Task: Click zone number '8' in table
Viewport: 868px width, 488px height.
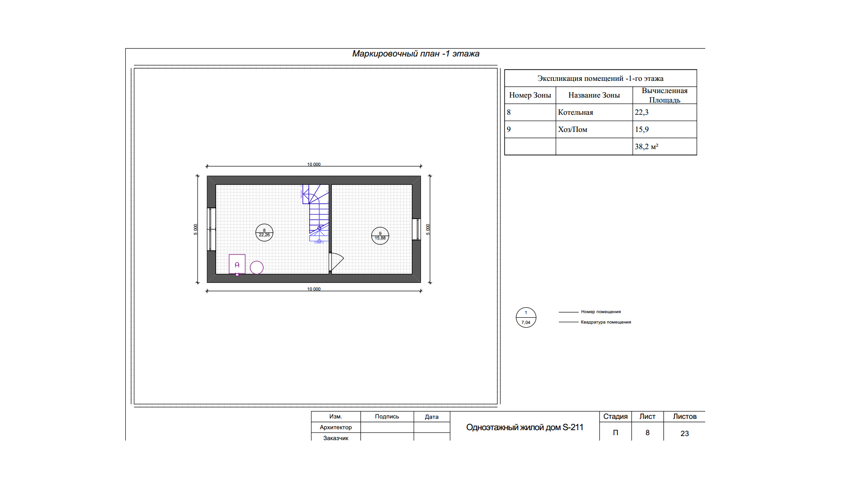Action: (x=509, y=113)
